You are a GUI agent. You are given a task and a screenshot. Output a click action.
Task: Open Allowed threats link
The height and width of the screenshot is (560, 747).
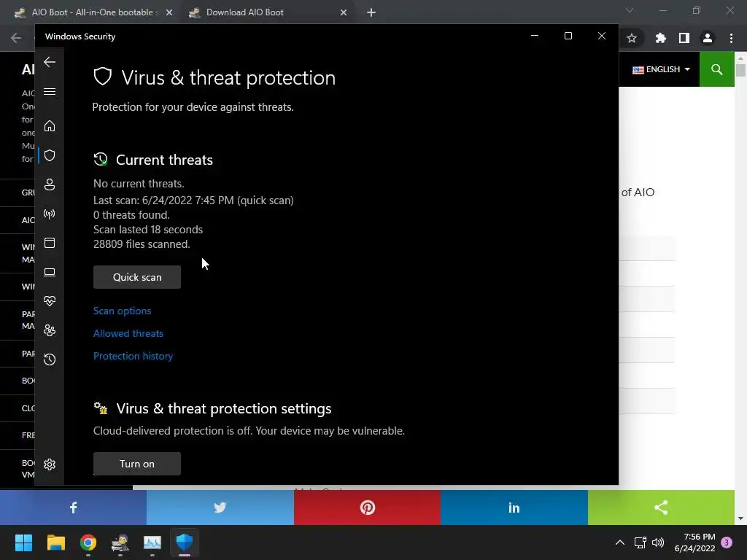pyautogui.click(x=128, y=333)
